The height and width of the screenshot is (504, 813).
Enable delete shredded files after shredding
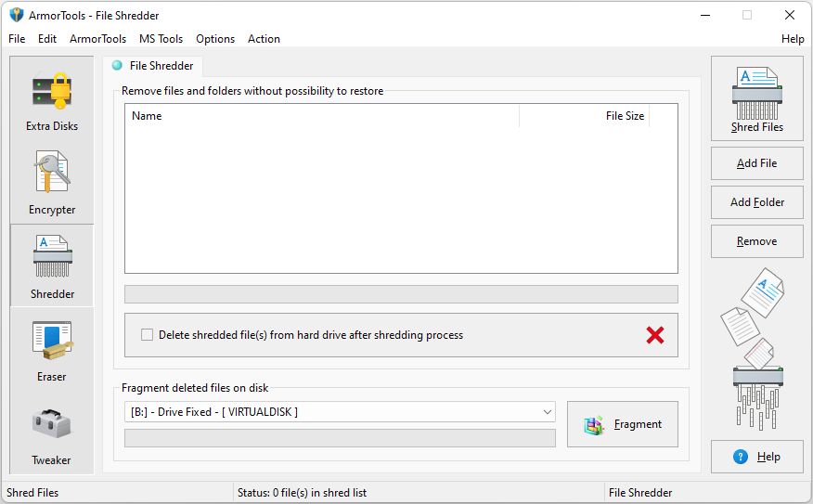coord(148,335)
